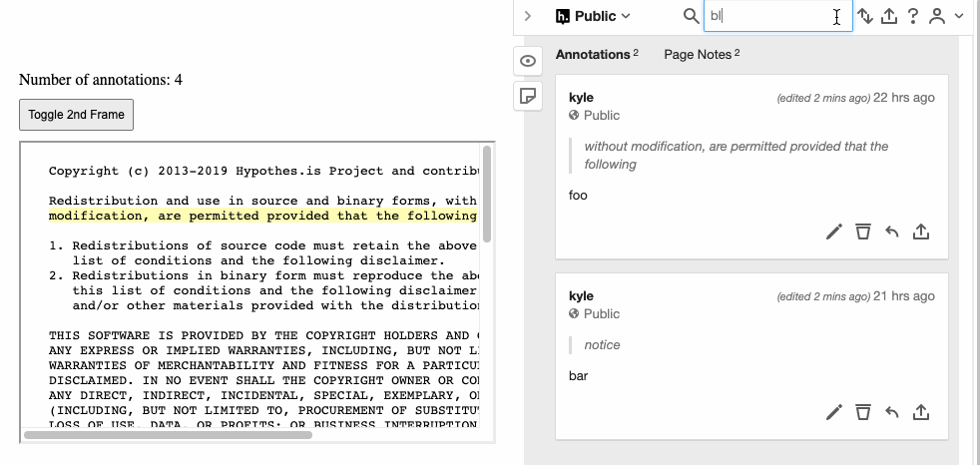
Task: Click the '21 hrs ago' timestamp link
Action: (x=904, y=296)
